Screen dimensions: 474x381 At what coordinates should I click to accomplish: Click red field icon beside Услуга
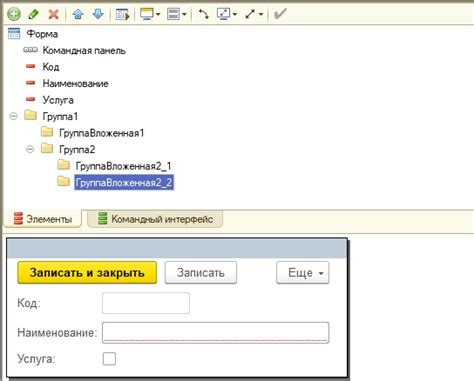pyautogui.click(x=30, y=99)
